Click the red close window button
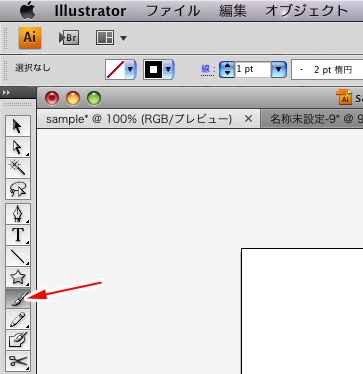Screen dimensions: 363x374 (x=52, y=98)
